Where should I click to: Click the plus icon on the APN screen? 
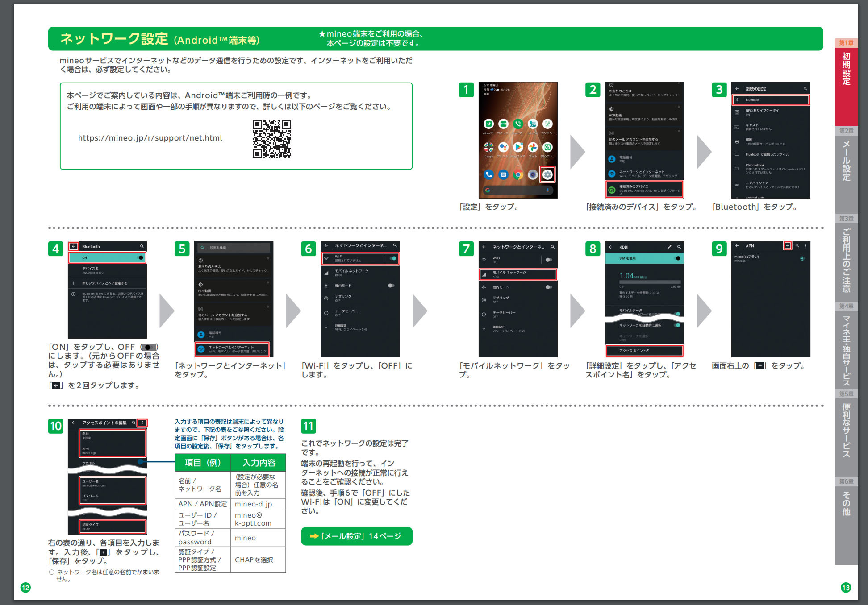788,245
